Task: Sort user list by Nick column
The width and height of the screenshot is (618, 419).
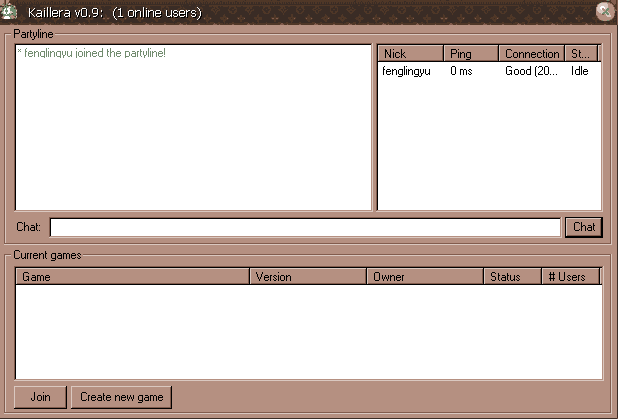Action: pos(410,54)
